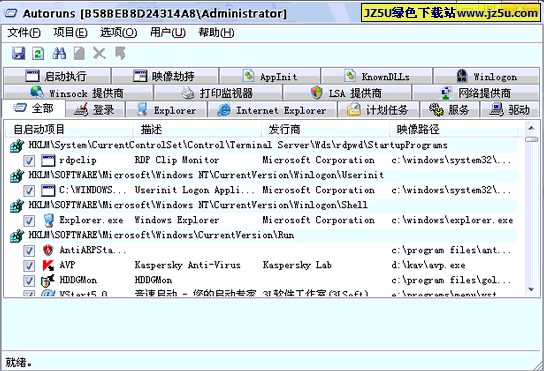Click the 'c:\windows\explorer.exe' image path
This screenshot has width=544, height=371.
point(452,220)
